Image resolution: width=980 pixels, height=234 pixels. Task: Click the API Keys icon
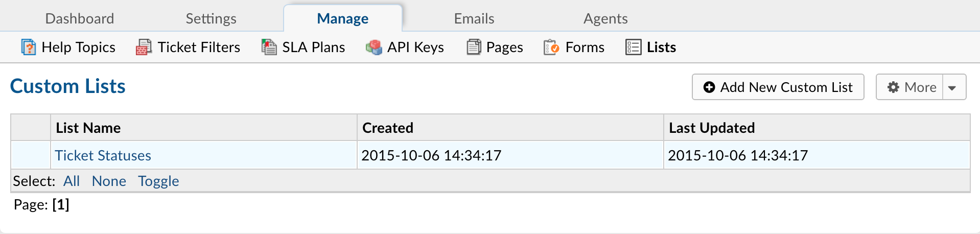tap(374, 47)
